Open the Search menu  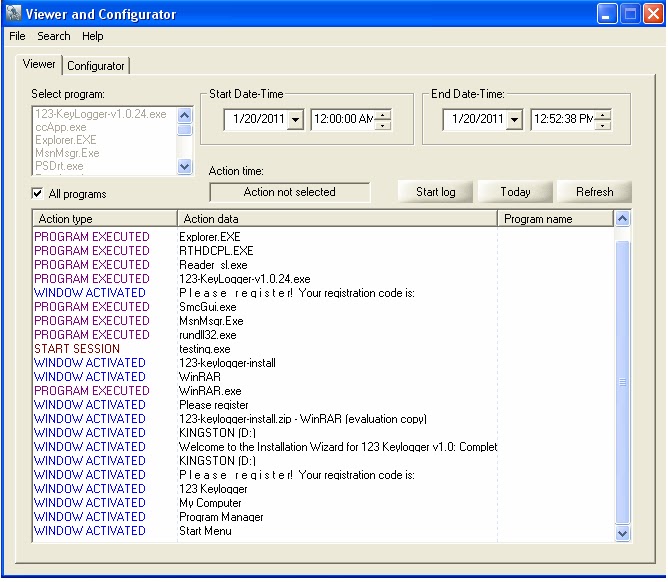pos(54,36)
